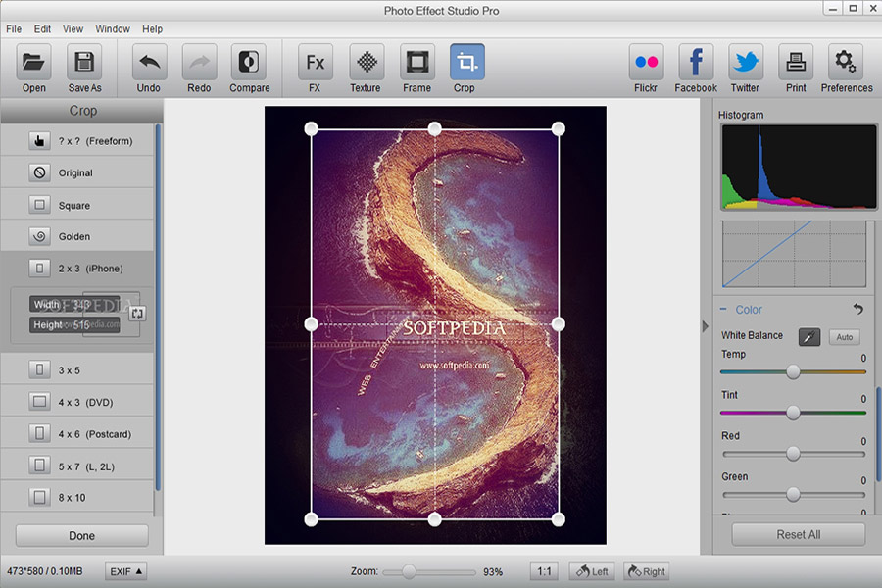Select the 4 x 6 (Postcard) crop
The height and width of the screenshot is (588, 882).
(x=77, y=434)
